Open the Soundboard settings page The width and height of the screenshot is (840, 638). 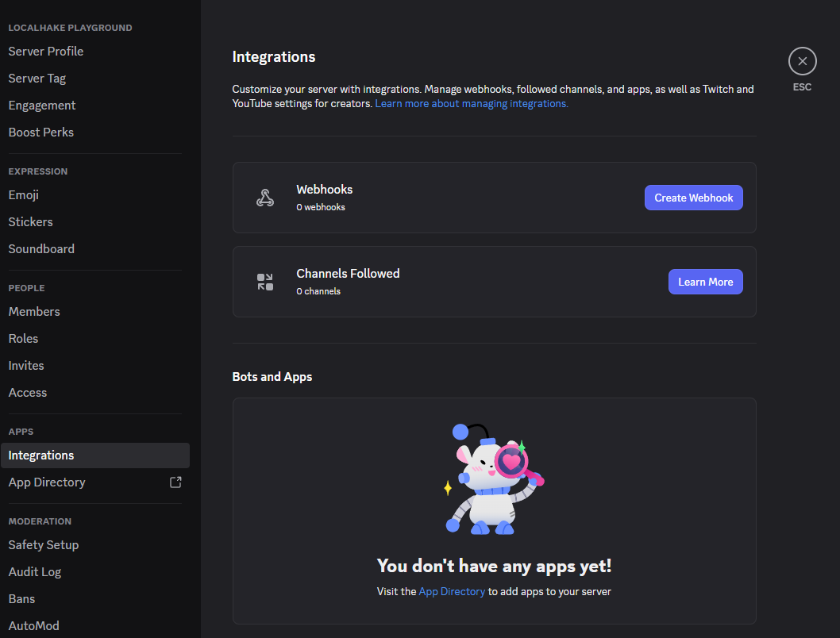click(x=41, y=248)
